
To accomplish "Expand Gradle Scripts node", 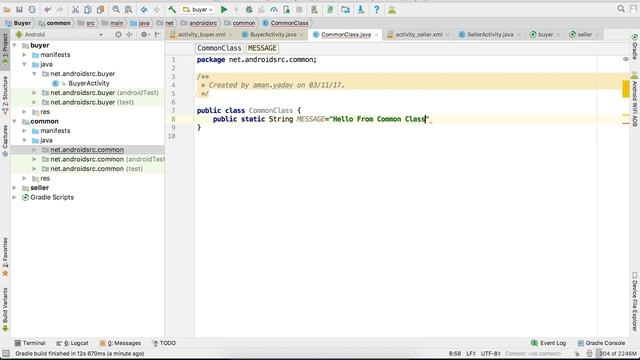I will coord(15,197).
